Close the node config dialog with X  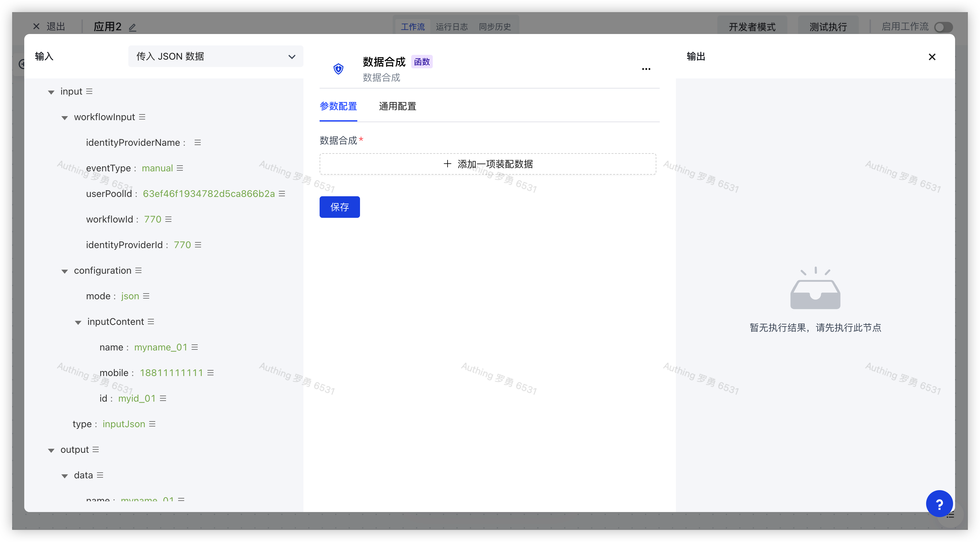click(932, 57)
